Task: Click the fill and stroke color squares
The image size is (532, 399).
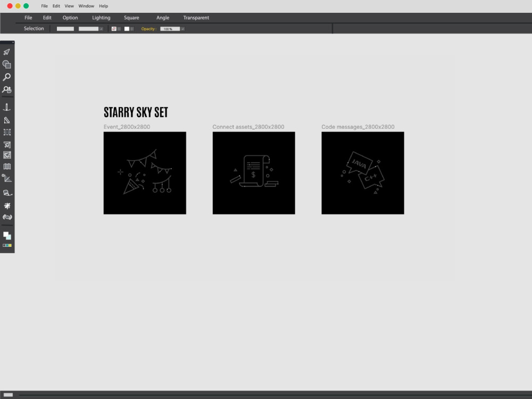Action: tap(7, 236)
